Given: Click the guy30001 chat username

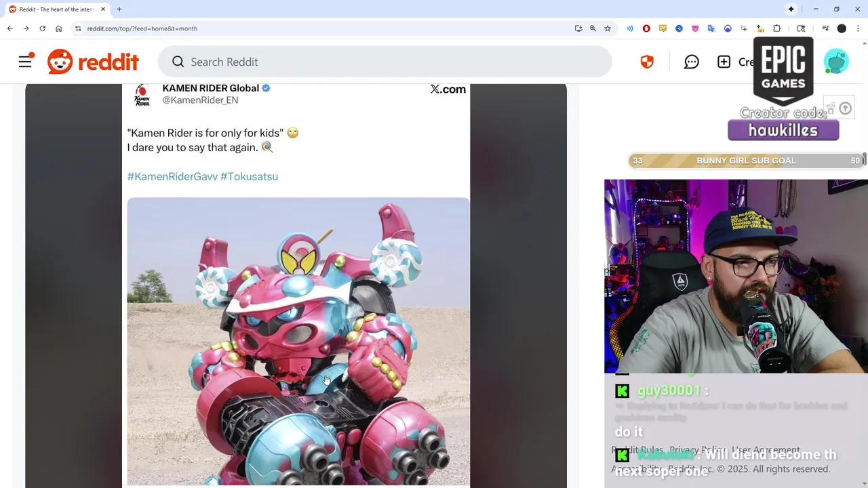Looking at the screenshot, I should (x=669, y=390).
